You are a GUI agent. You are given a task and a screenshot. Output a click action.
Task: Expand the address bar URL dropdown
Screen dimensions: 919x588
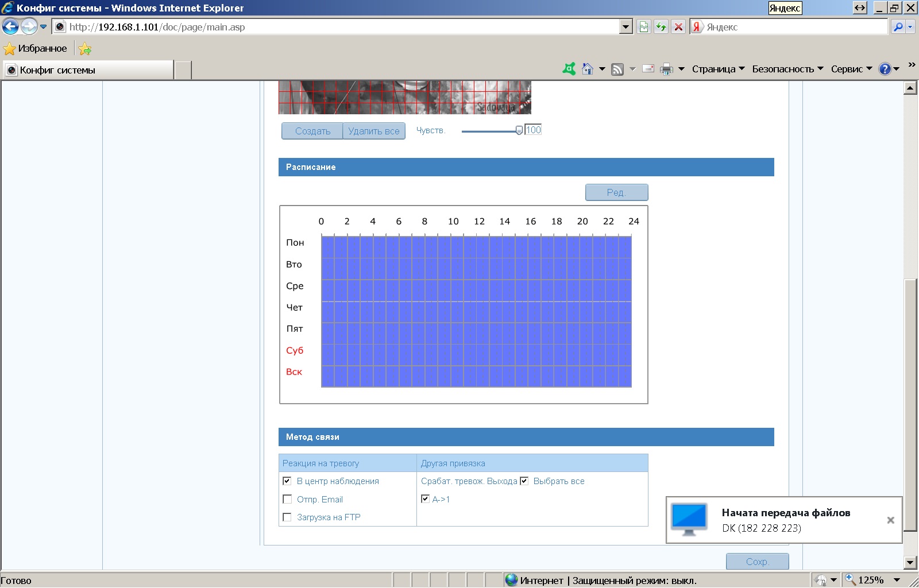(626, 27)
